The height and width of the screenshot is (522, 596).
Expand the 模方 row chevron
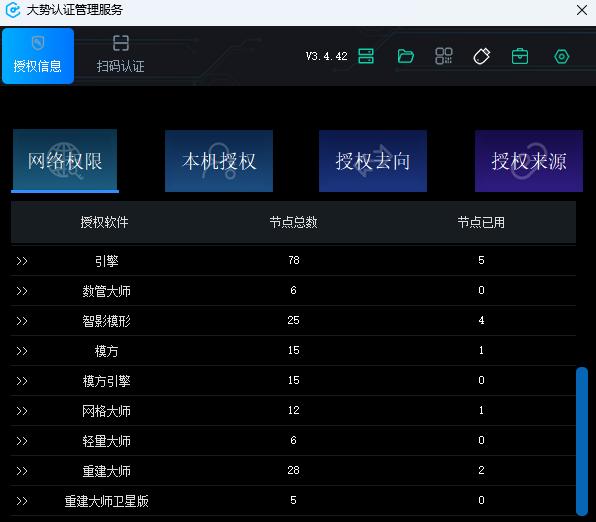(x=22, y=351)
